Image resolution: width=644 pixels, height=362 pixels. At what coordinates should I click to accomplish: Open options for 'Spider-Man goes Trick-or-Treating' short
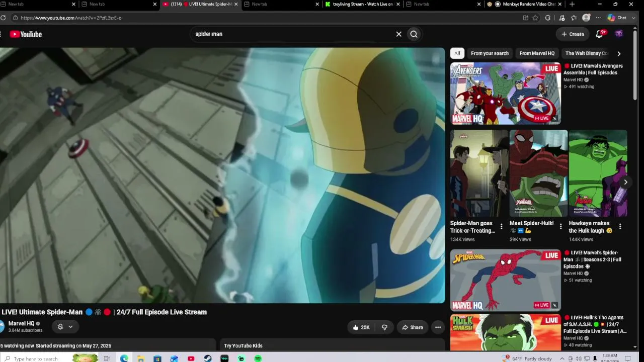point(501,227)
